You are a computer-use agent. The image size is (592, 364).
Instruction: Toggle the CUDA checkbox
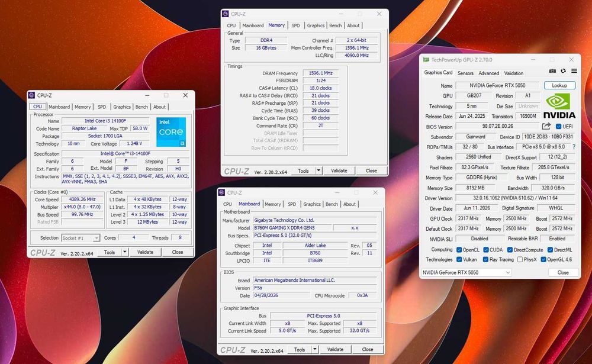486,250
